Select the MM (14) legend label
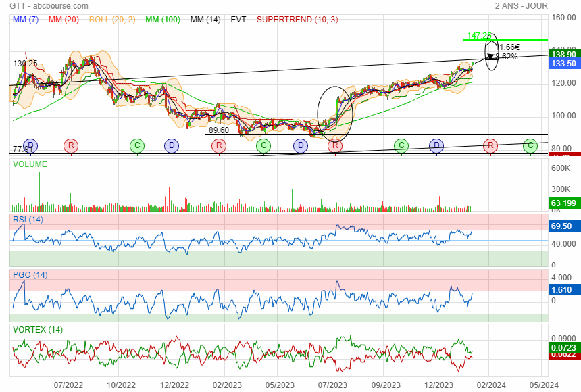The height and width of the screenshot is (392, 581). (x=205, y=20)
